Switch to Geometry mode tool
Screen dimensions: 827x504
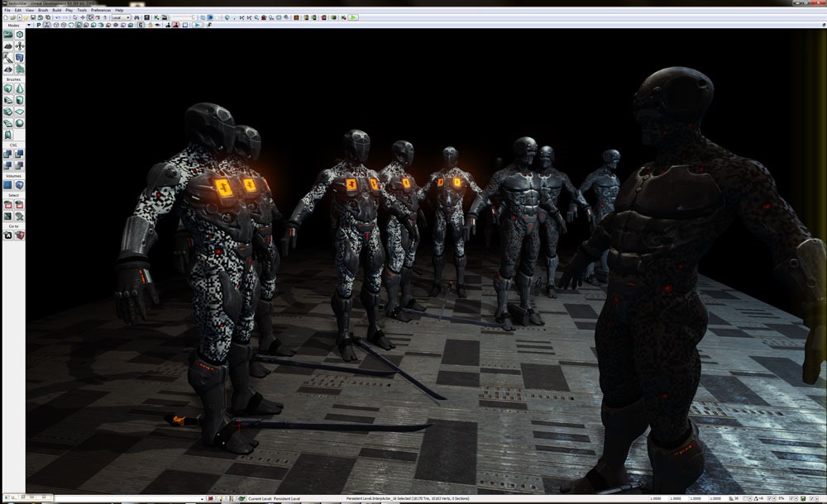click(x=19, y=35)
